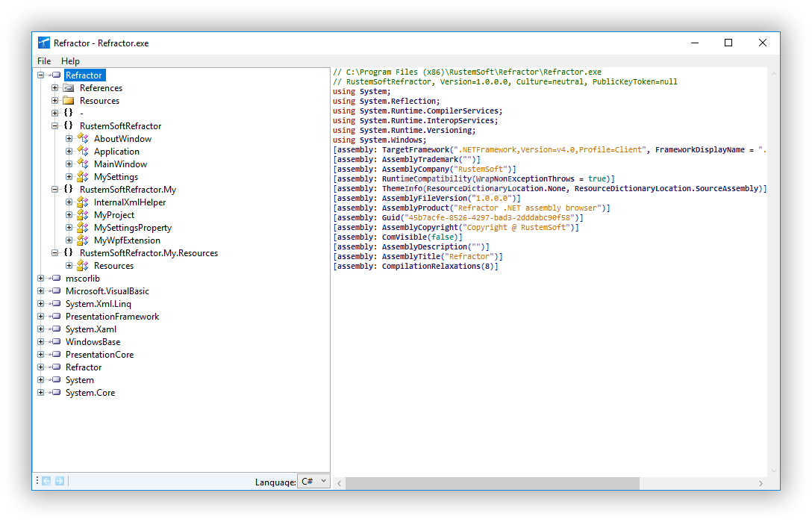Click the RustemSoftRefactor namespace braces icon
This screenshot has height=522, width=812.
coord(69,126)
